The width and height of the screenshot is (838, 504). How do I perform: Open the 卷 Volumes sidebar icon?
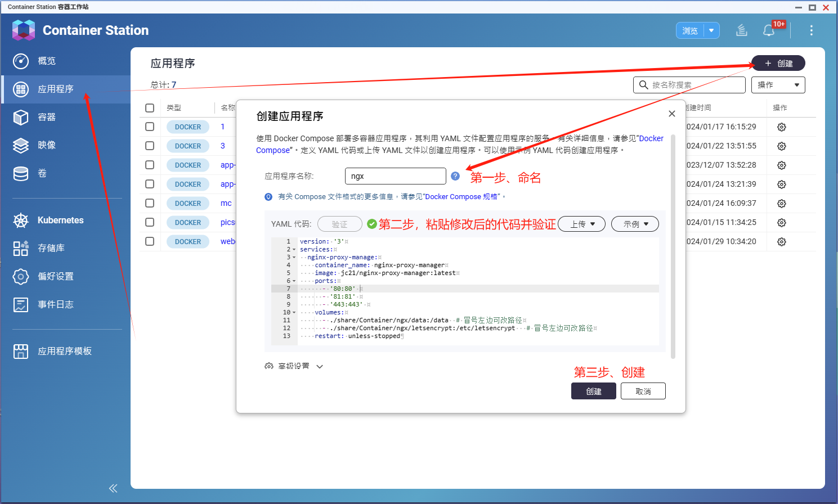(21, 173)
